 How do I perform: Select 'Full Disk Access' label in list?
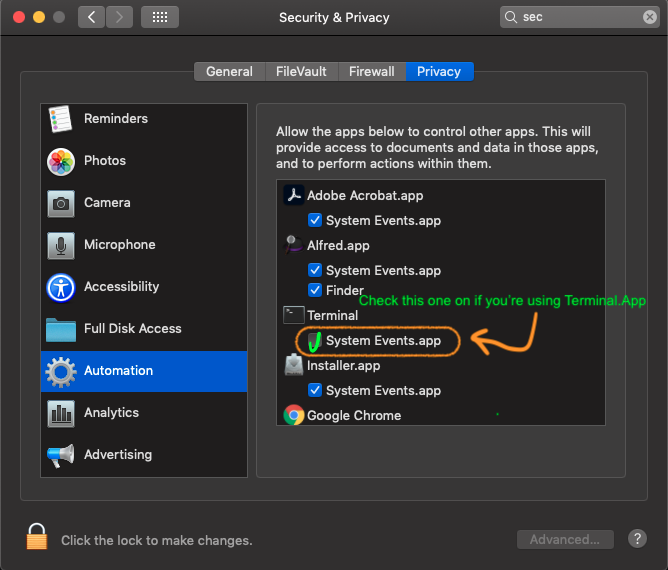tap(132, 328)
